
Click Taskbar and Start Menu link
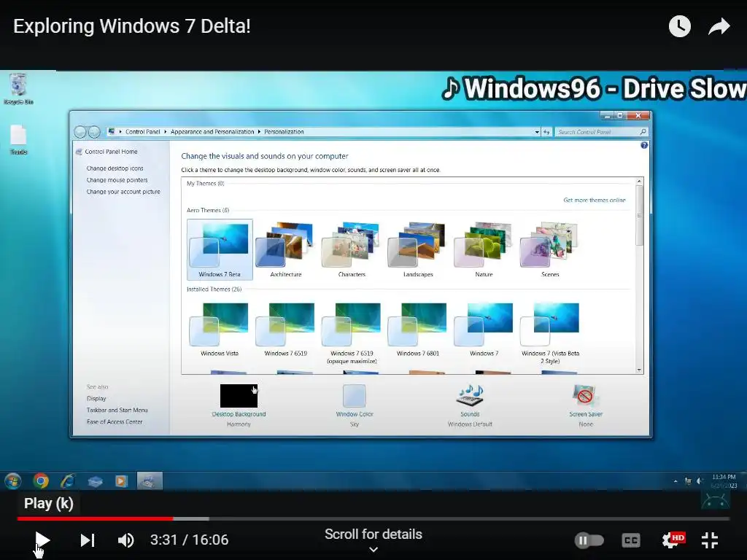click(x=117, y=410)
